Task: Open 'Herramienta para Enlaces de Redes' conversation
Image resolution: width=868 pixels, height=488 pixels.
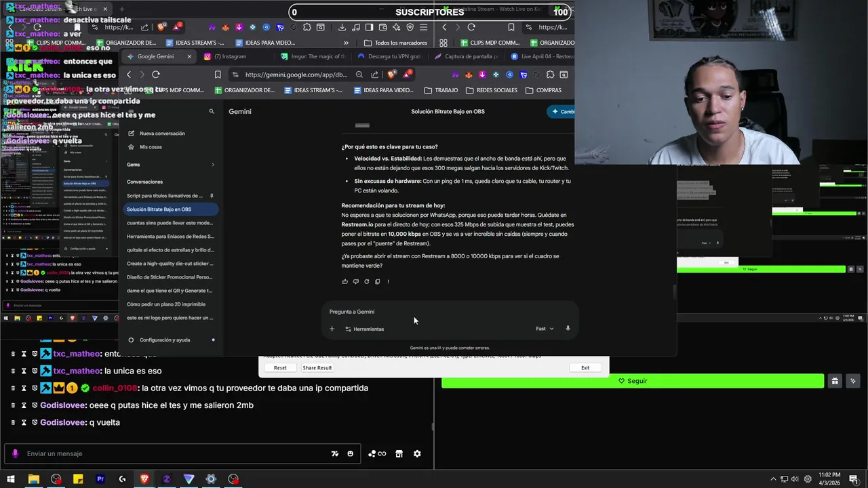Action: pos(170,237)
